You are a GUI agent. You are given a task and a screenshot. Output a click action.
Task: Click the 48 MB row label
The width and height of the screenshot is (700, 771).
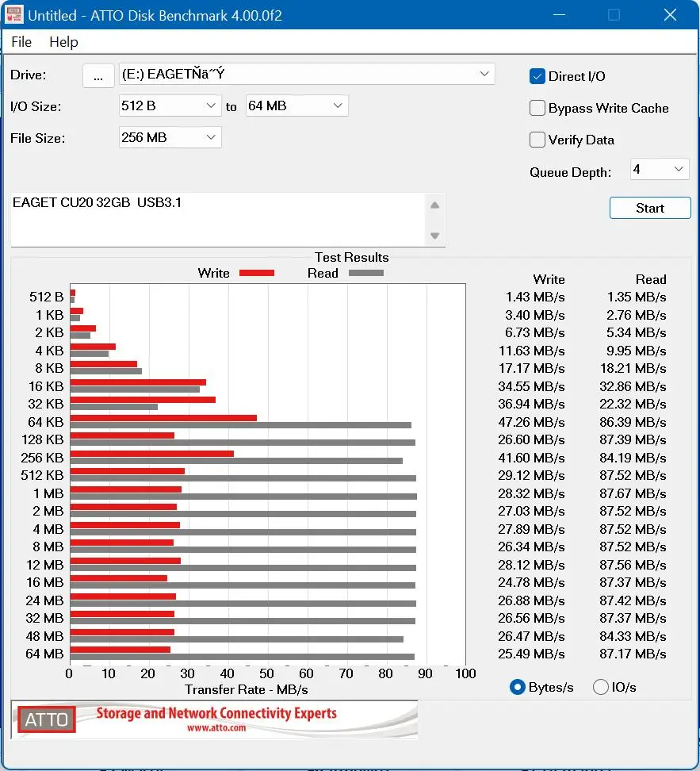pos(44,636)
